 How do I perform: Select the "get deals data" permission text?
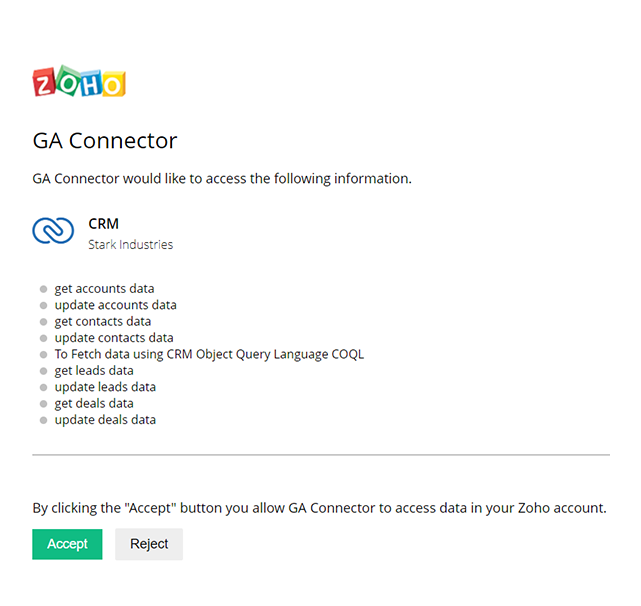(x=94, y=404)
